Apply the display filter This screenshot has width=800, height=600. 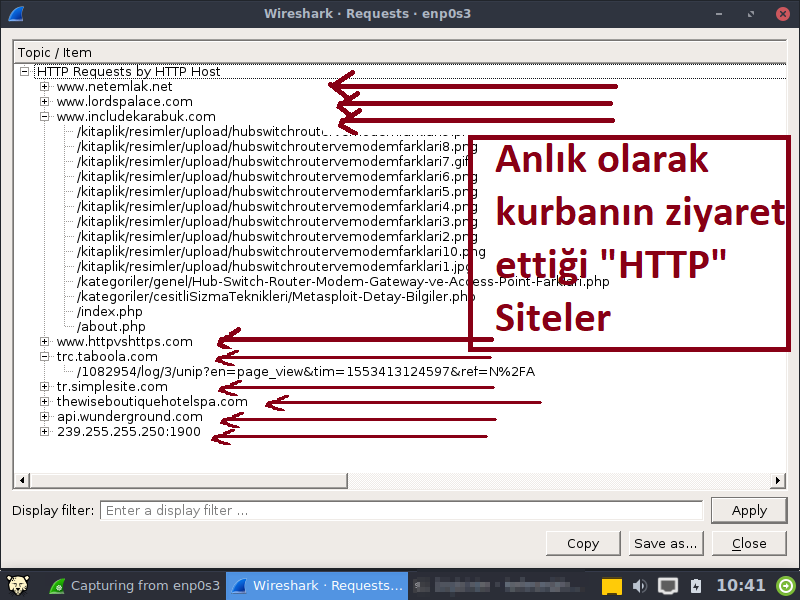[x=749, y=510]
